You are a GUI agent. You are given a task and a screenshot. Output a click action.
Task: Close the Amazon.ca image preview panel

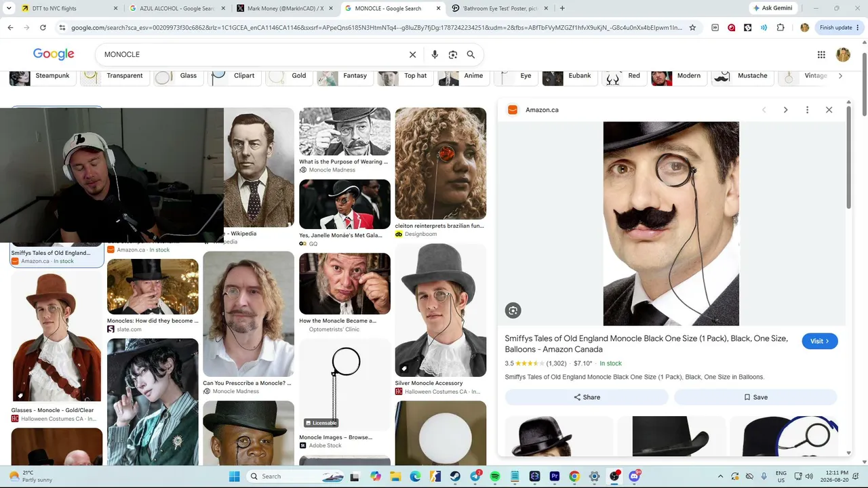pyautogui.click(x=829, y=110)
